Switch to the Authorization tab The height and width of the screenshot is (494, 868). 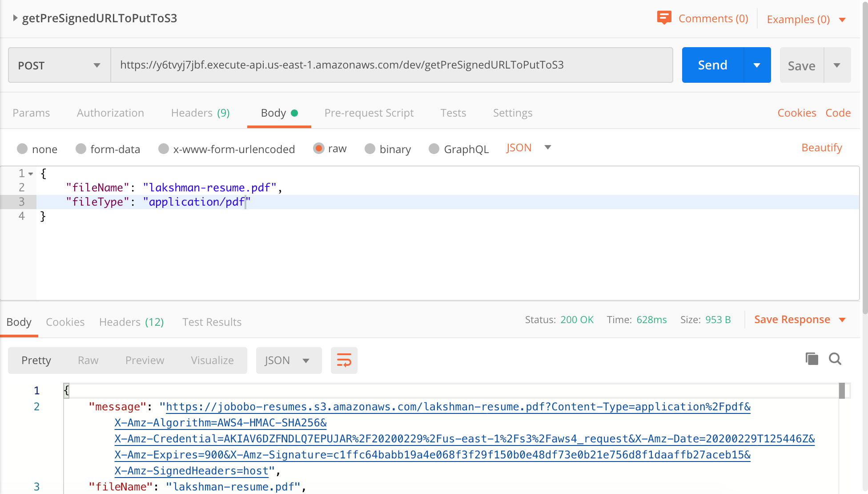(x=110, y=113)
